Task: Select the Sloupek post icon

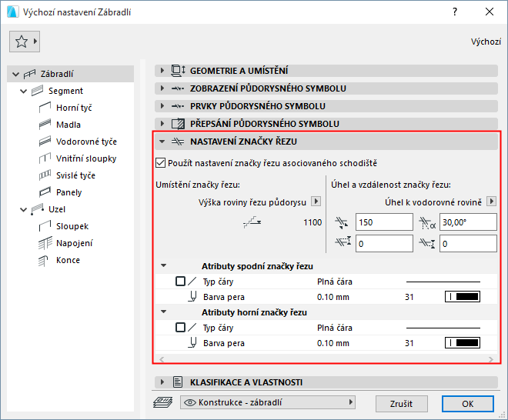Action: click(45, 226)
